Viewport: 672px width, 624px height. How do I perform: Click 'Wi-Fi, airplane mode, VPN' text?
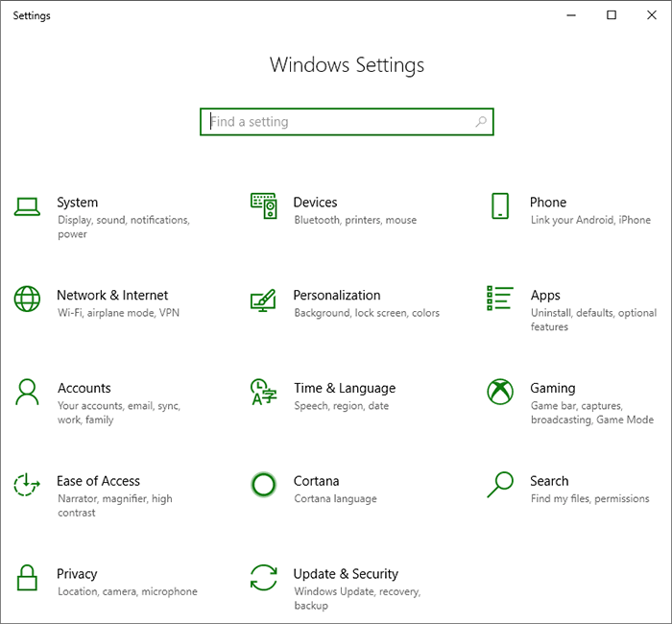[x=118, y=313]
